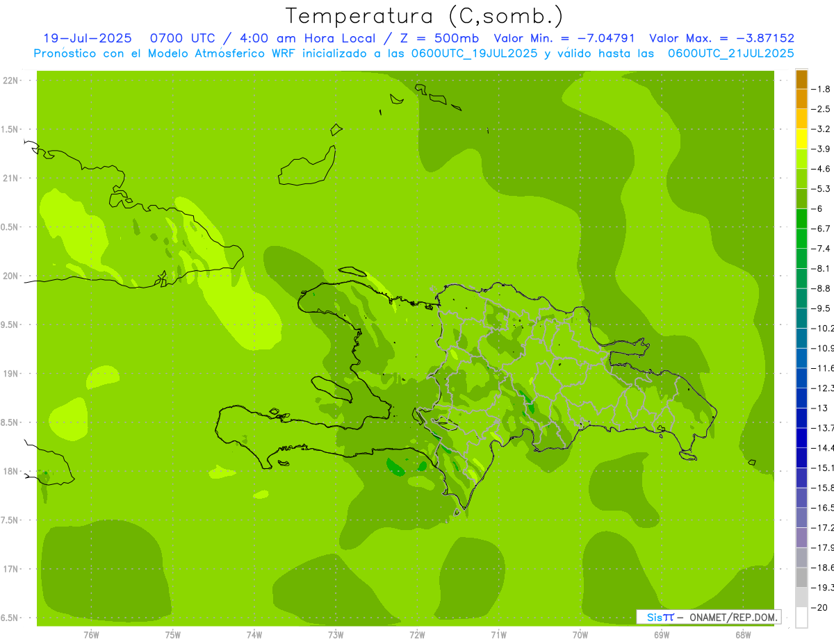Click the 69W longitude axis label
This screenshot has width=834, height=644.
pyautogui.click(x=662, y=635)
